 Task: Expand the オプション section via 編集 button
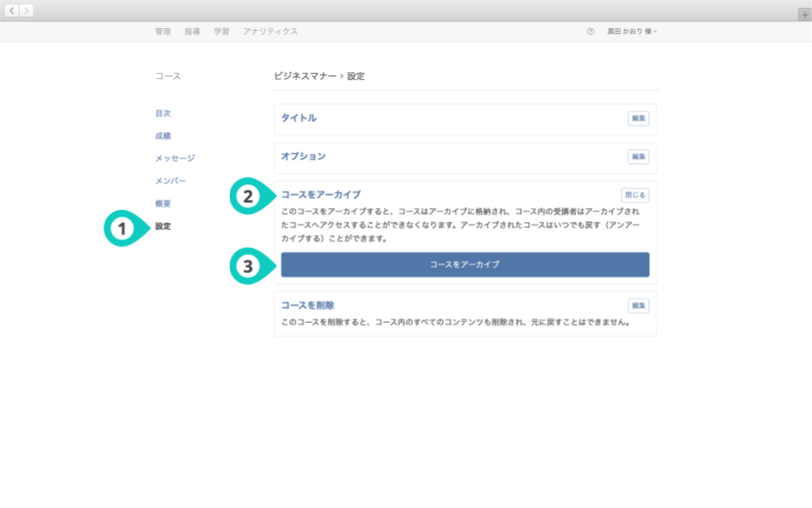point(638,157)
